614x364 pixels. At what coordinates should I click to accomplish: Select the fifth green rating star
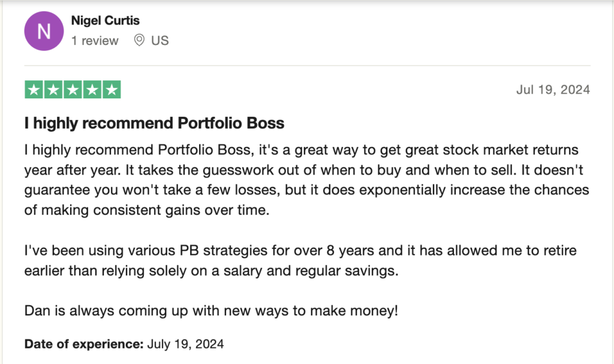point(112,90)
